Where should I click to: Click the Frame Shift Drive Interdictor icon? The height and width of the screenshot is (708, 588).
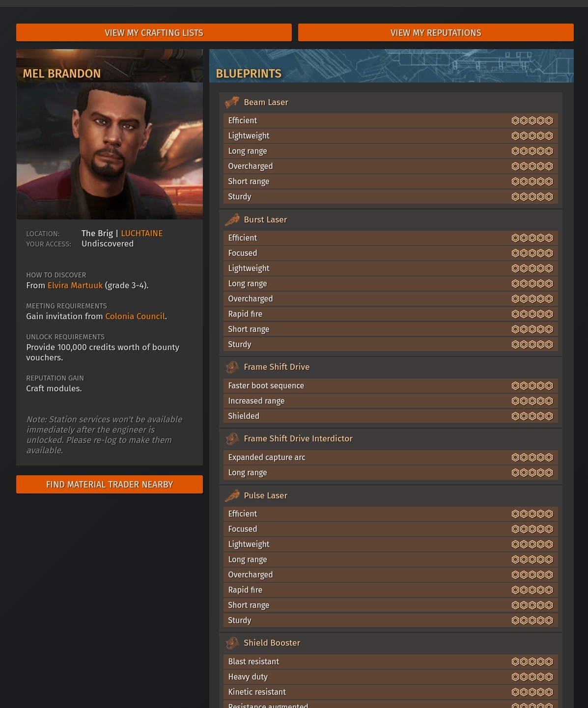(232, 438)
